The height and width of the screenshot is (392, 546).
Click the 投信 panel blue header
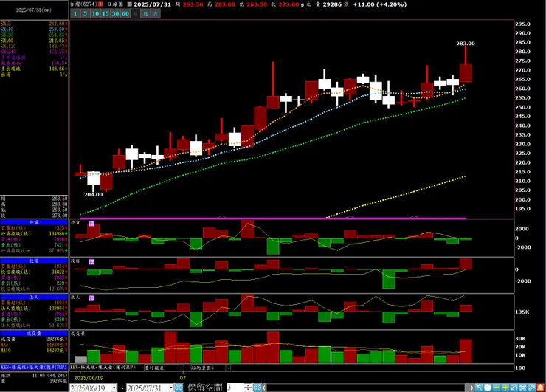(x=34, y=261)
